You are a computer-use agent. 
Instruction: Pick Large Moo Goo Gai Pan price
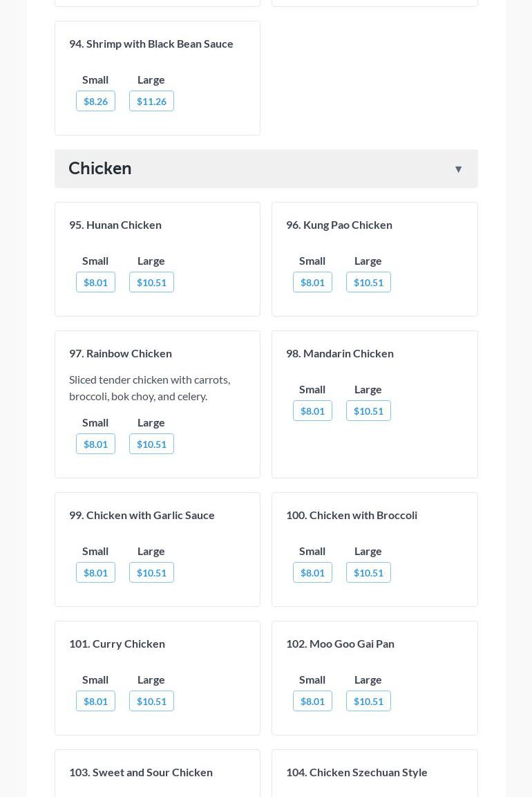pos(368,702)
